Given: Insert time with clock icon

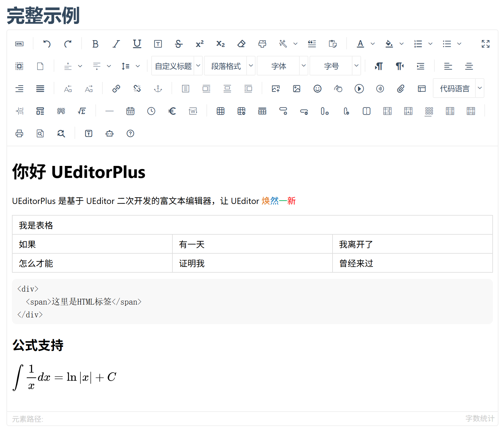Looking at the screenshot, I should 151,111.
